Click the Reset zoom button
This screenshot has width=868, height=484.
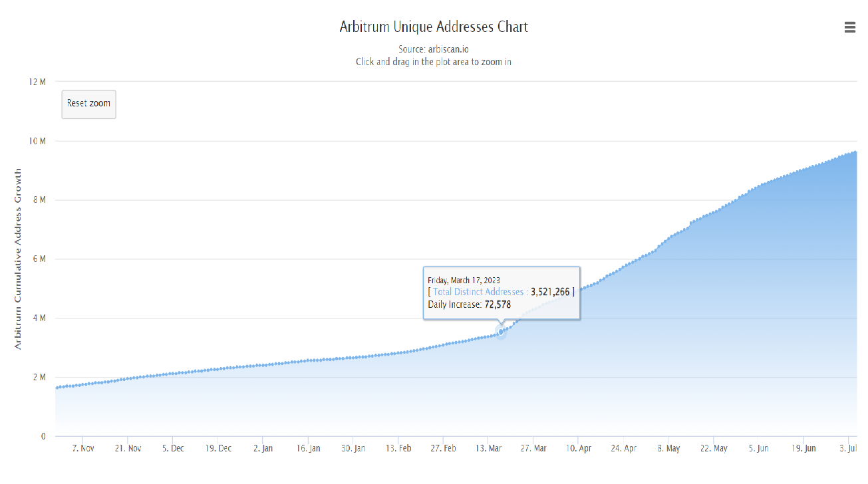(x=88, y=104)
